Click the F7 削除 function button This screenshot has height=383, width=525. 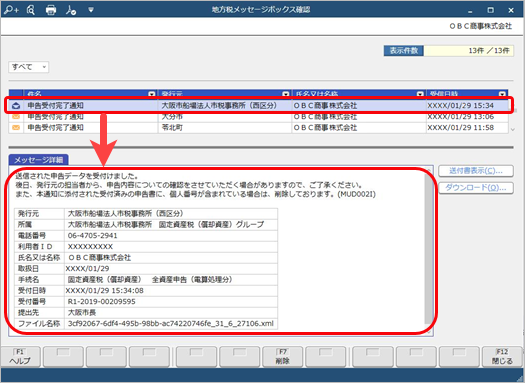283,357
